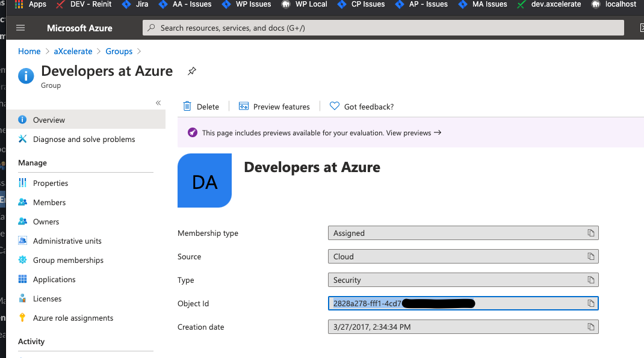Screen dimensions: 644x358
Task: Copy the Object Id to clipboard
Action: (x=591, y=303)
